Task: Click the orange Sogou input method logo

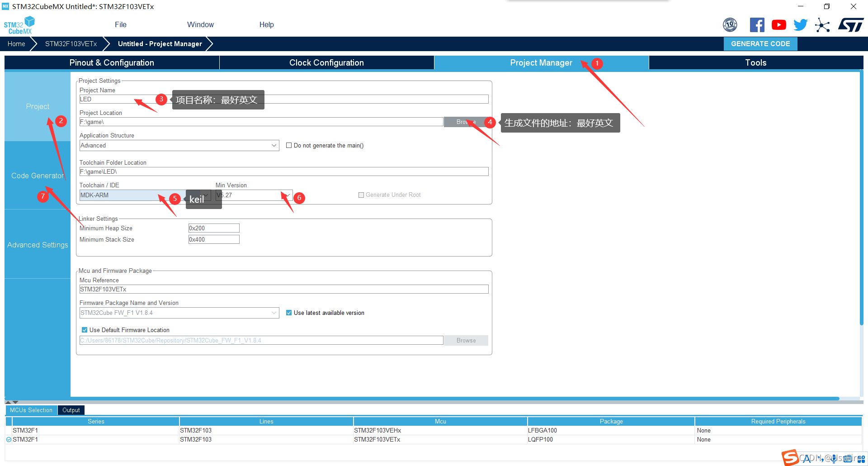Action: click(x=790, y=457)
